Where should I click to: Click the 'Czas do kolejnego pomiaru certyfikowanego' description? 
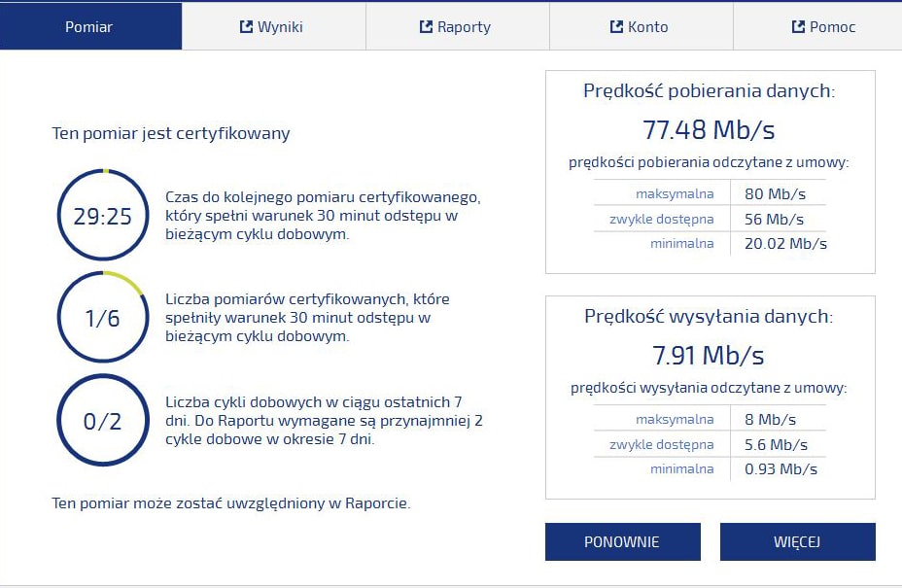click(x=324, y=215)
